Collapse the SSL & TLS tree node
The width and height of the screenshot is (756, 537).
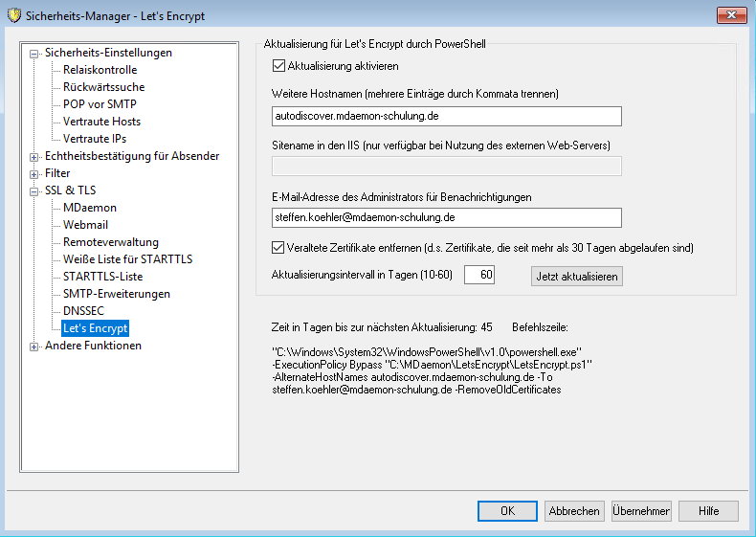point(35,191)
